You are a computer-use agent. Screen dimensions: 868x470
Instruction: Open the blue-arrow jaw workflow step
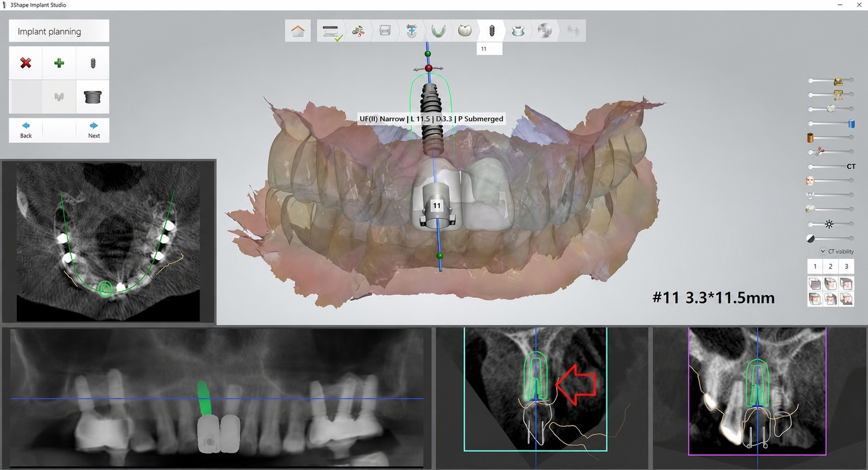click(412, 31)
